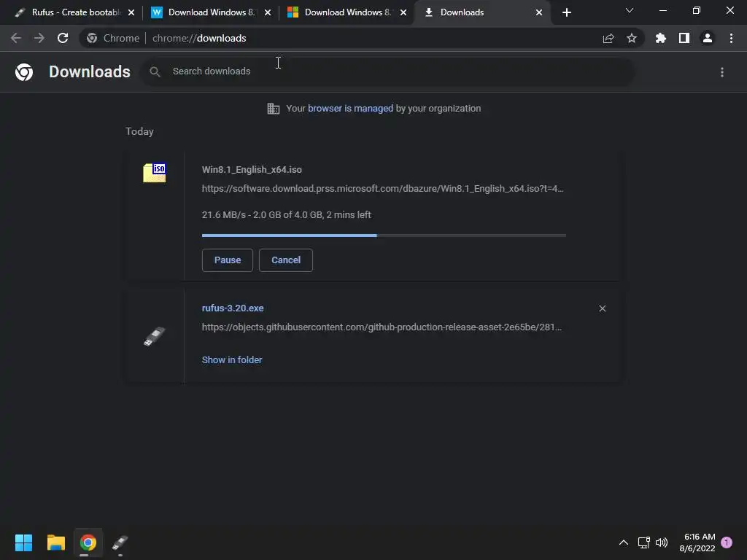The width and height of the screenshot is (747, 560).
Task: Bookmark this page with star icon
Action: (632, 38)
